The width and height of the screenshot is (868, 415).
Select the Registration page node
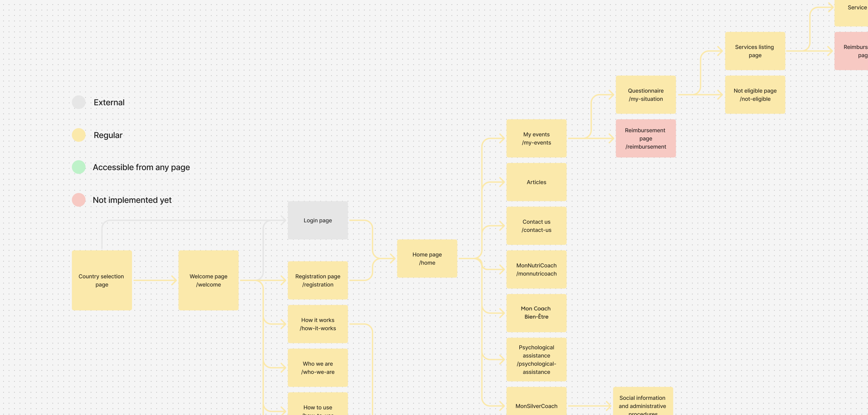317,280
